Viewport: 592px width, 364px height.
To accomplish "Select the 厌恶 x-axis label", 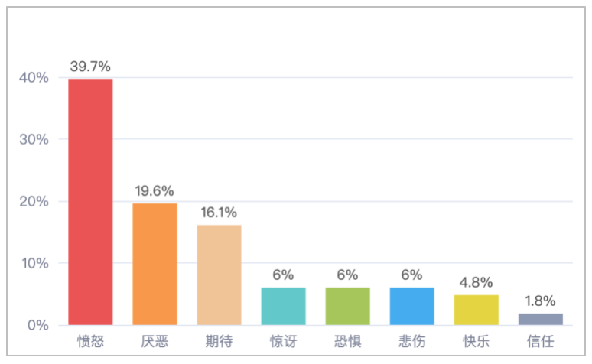I will click(x=155, y=340).
